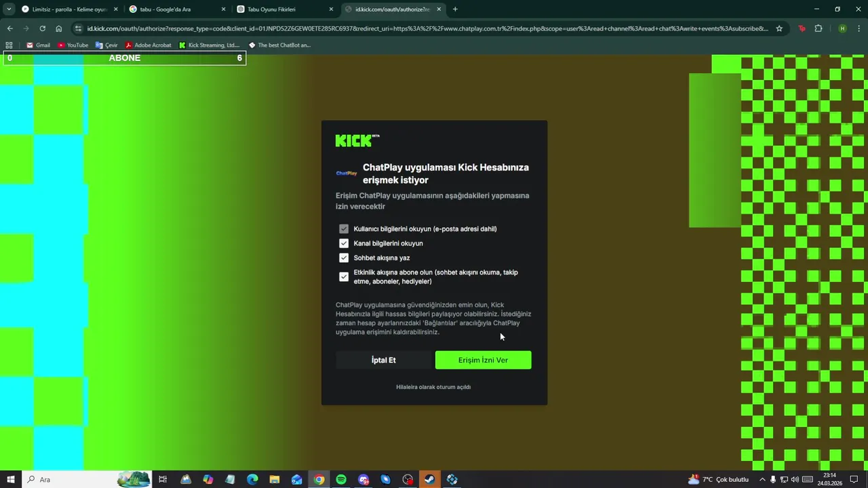The image size is (868, 488).
Task: Reload the page with refresh icon
Action: (x=42, y=28)
